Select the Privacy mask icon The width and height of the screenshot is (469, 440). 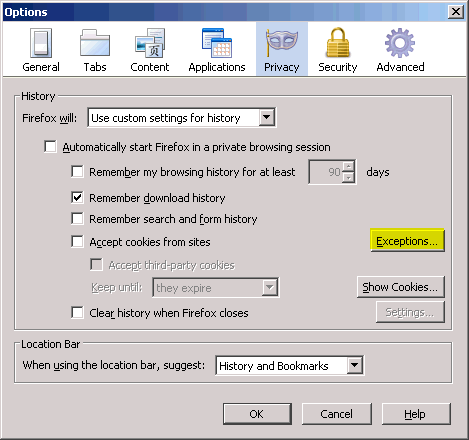click(282, 43)
